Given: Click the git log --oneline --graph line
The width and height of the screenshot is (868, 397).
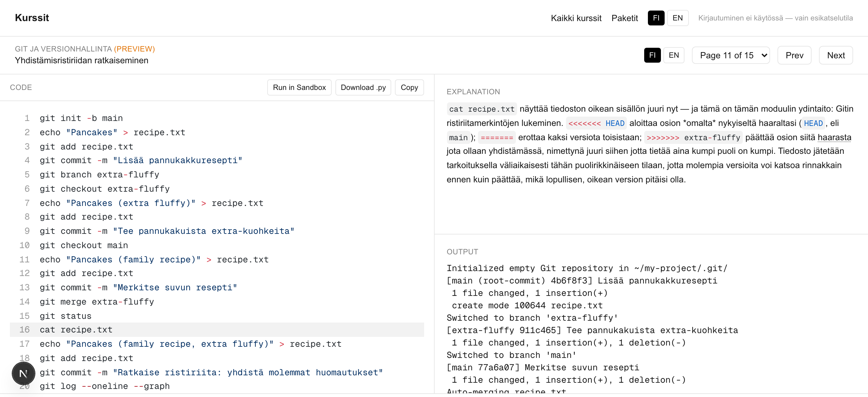Looking at the screenshot, I should [217, 386].
